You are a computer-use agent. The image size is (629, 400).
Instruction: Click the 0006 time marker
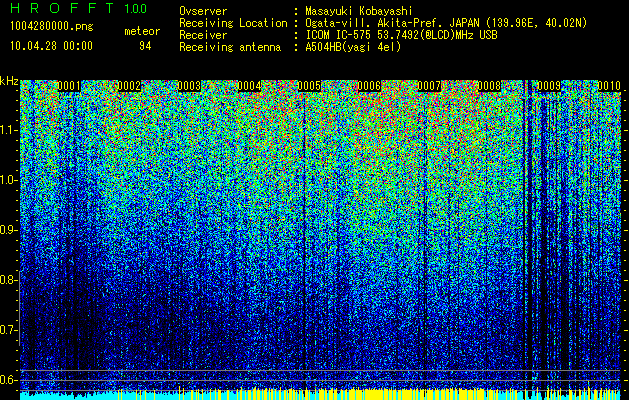(369, 86)
